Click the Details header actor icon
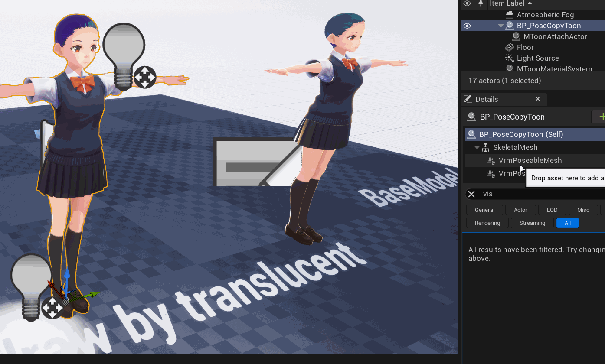This screenshot has width=605, height=364. 471,117
